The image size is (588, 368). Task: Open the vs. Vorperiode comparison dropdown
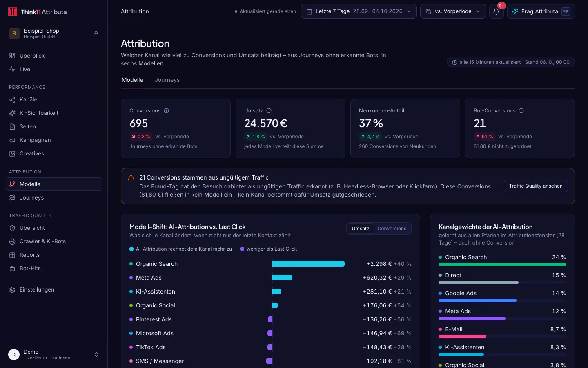click(453, 11)
